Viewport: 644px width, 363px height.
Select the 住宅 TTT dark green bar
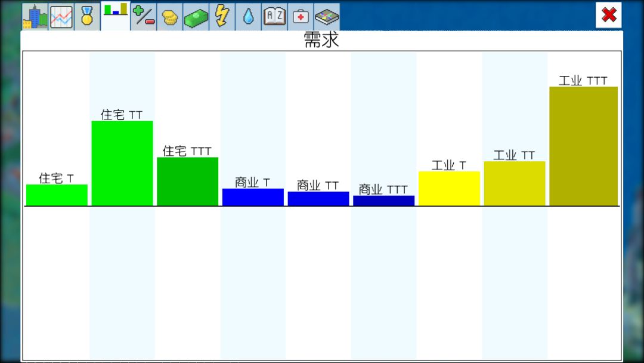[x=188, y=181]
